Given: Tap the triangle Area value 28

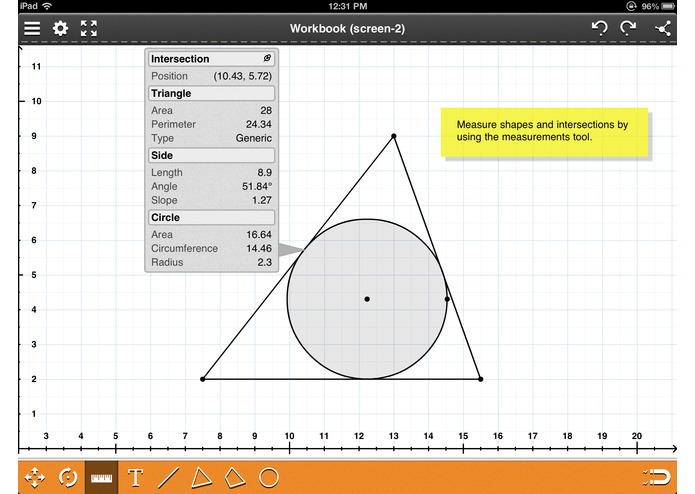Looking at the screenshot, I should [266, 110].
